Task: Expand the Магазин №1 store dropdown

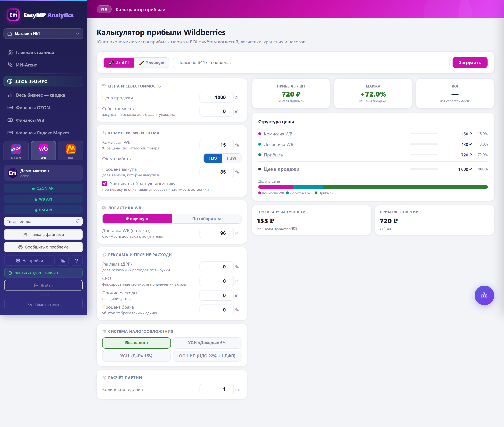Action: pos(43,34)
